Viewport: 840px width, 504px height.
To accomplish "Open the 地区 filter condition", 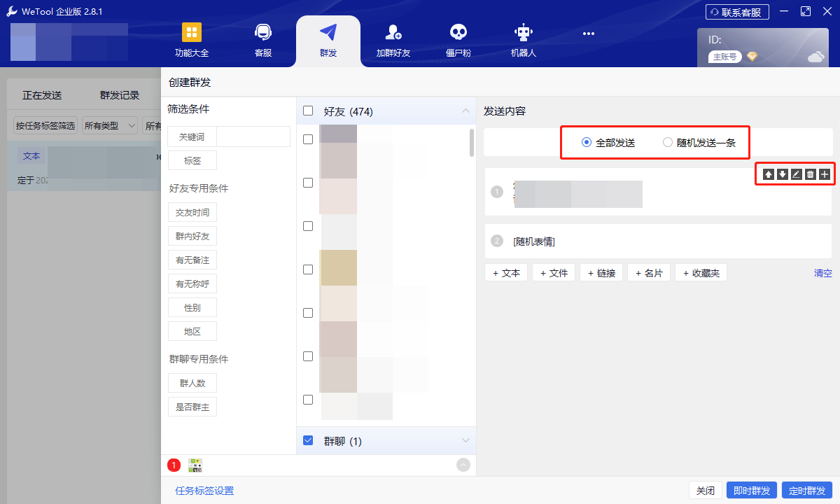I will pyautogui.click(x=192, y=331).
